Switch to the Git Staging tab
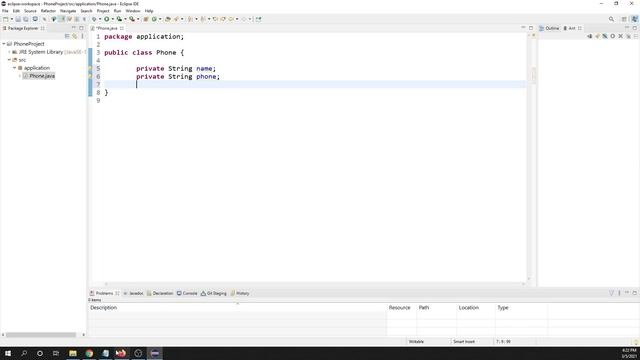 pos(213,293)
